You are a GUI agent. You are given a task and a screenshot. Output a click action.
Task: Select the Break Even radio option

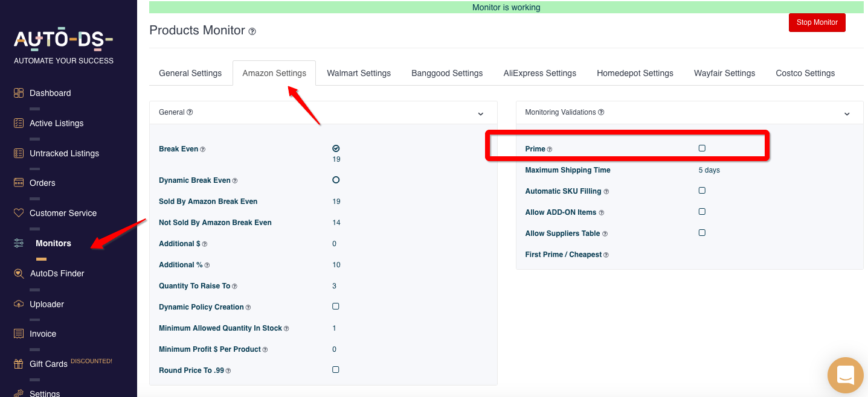[336, 148]
